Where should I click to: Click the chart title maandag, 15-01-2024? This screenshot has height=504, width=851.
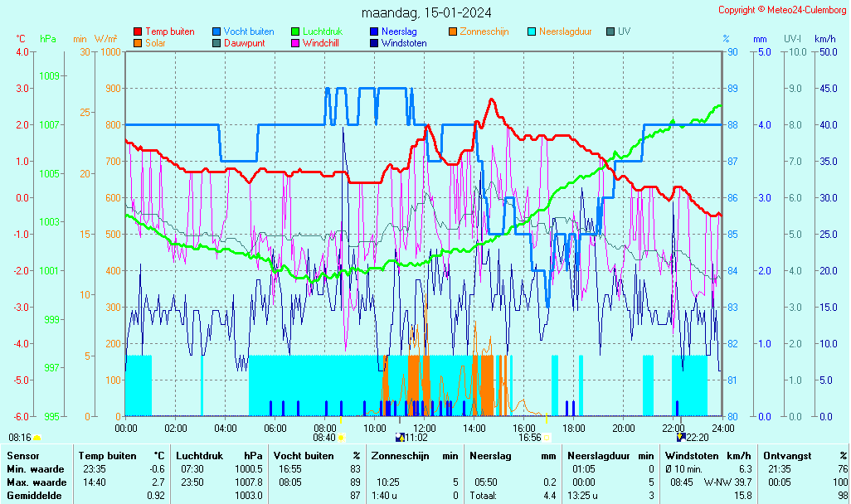point(425,12)
